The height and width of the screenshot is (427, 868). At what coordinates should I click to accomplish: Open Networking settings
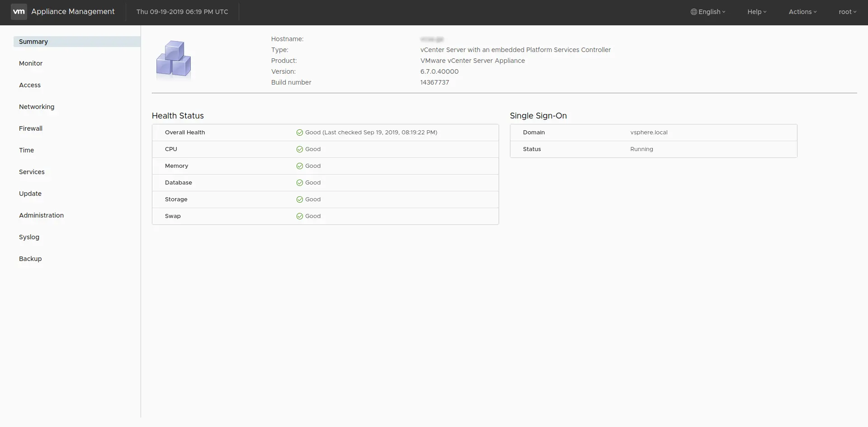(37, 107)
